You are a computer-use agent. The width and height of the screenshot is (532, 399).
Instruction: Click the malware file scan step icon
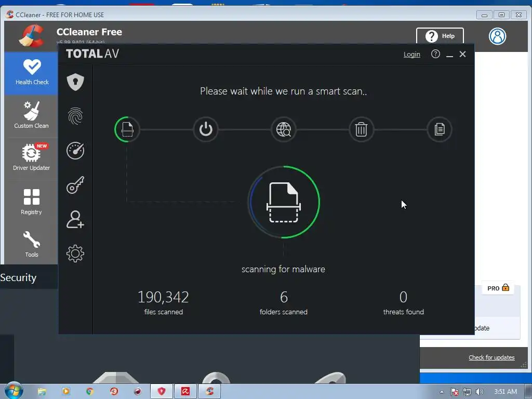pyautogui.click(x=127, y=129)
